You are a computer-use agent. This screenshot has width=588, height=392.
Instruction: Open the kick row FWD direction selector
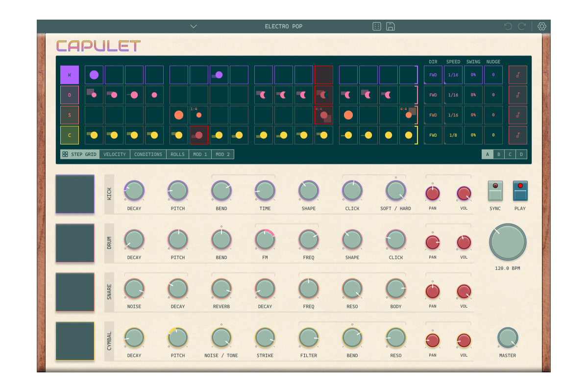point(433,75)
